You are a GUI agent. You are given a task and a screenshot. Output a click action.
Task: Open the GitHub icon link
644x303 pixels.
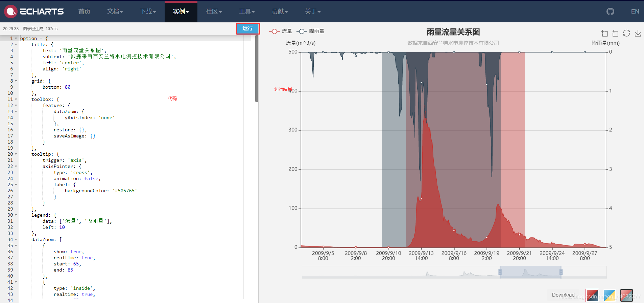(610, 12)
